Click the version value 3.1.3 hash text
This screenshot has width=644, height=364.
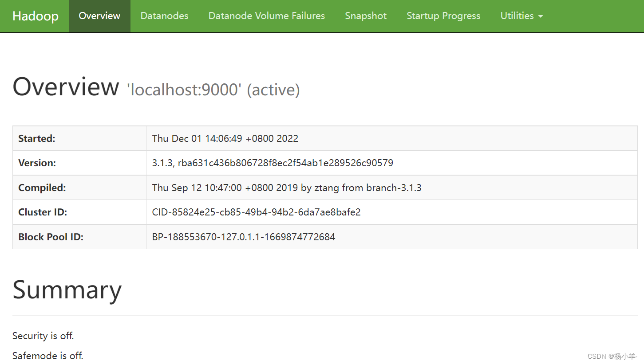(273, 163)
